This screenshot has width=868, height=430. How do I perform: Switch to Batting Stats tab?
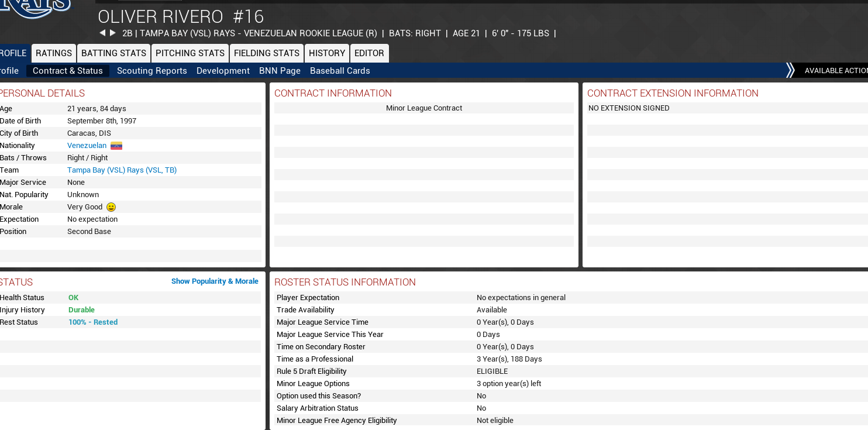tap(113, 53)
